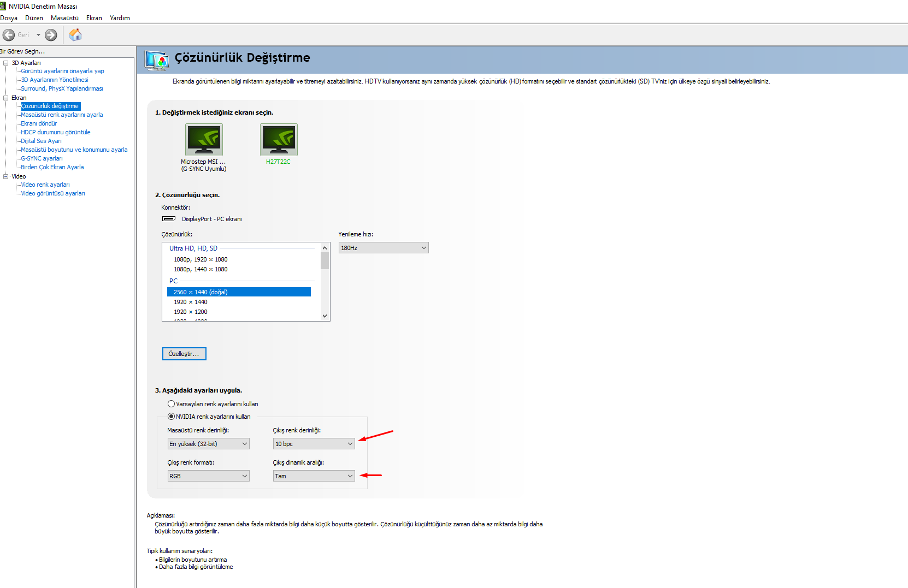Select 1920 × 1440 resolution
The image size is (908, 588).
coord(191,302)
